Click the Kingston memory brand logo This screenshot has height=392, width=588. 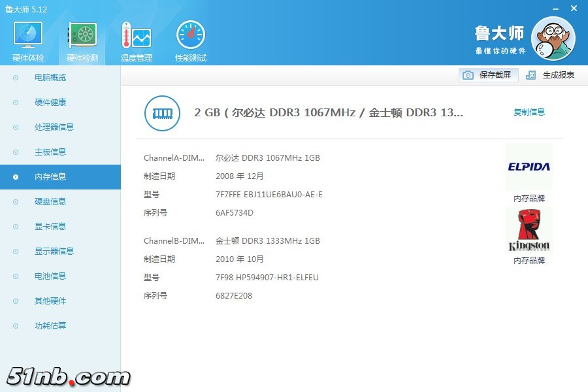529,230
